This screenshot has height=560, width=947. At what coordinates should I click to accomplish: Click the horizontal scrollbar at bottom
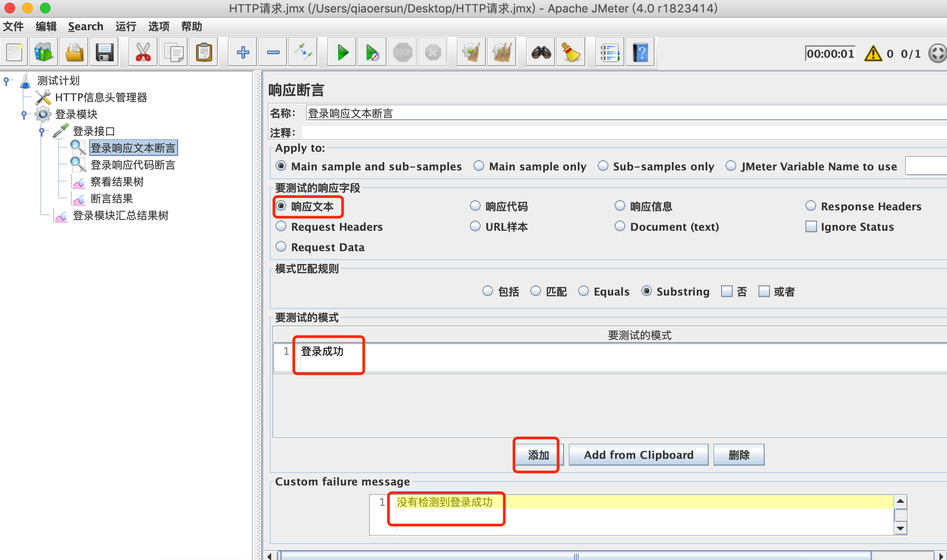576,556
